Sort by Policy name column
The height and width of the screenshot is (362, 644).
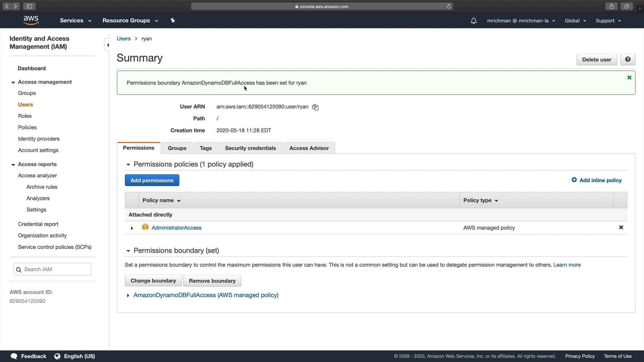pos(161,200)
